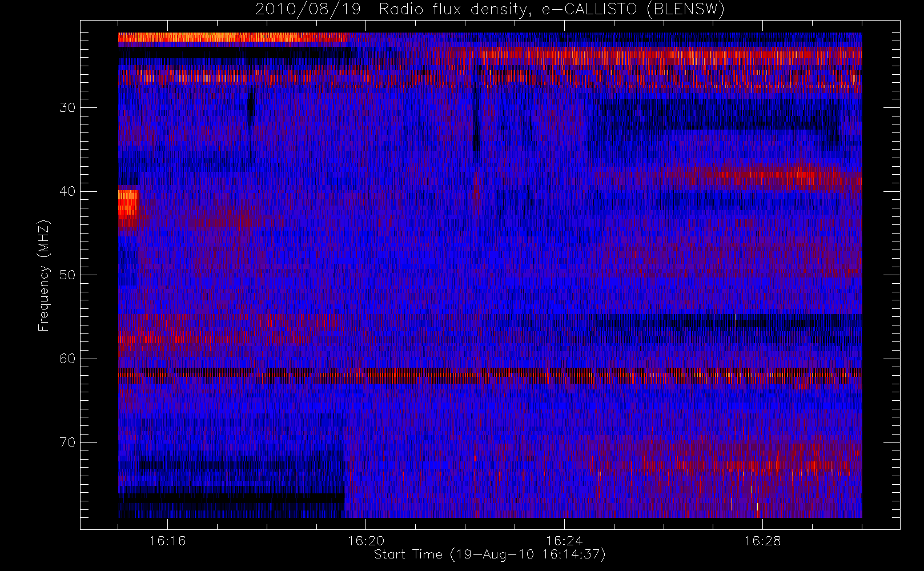Click the 30 MHz frequency tick label
The width and height of the screenshot is (924, 571).
67,108
